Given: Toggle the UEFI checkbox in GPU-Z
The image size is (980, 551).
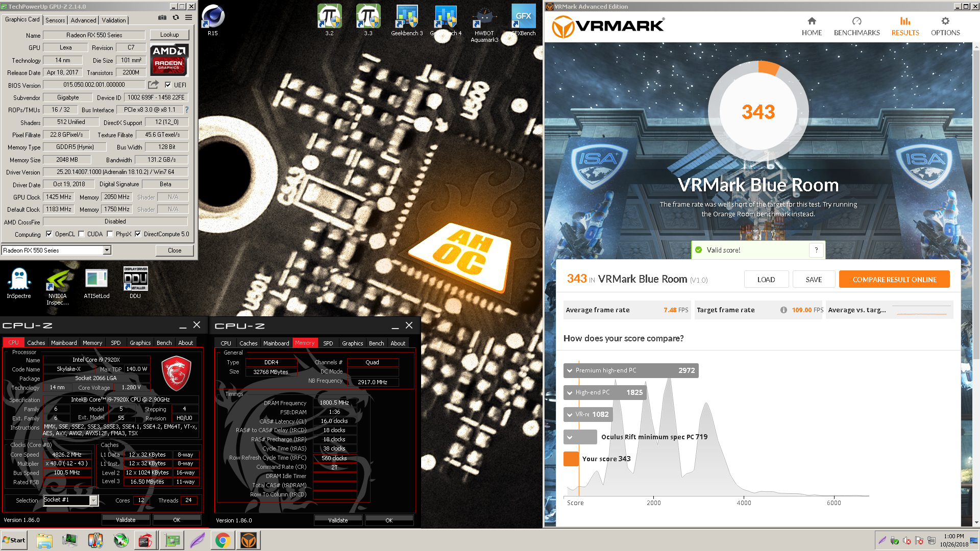Looking at the screenshot, I should coord(168,85).
